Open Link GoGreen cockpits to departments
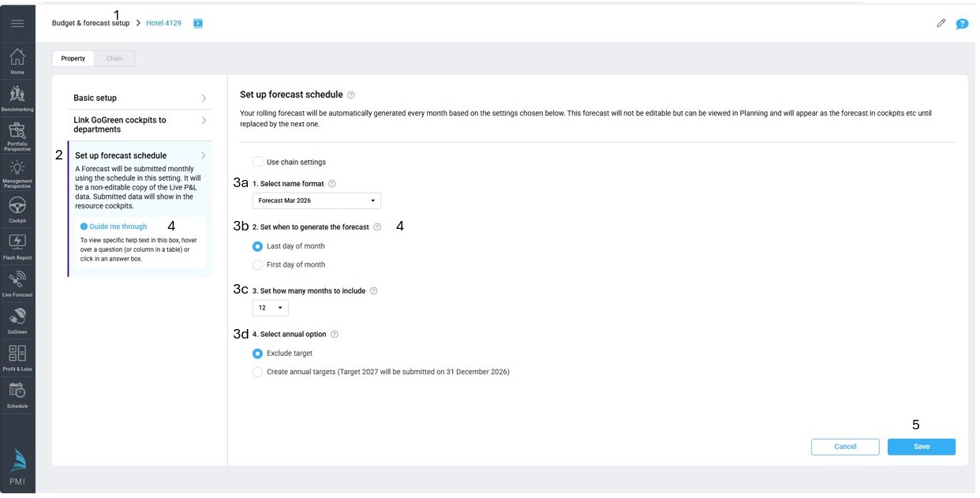Image resolution: width=980 pixels, height=498 pixels. point(139,125)
